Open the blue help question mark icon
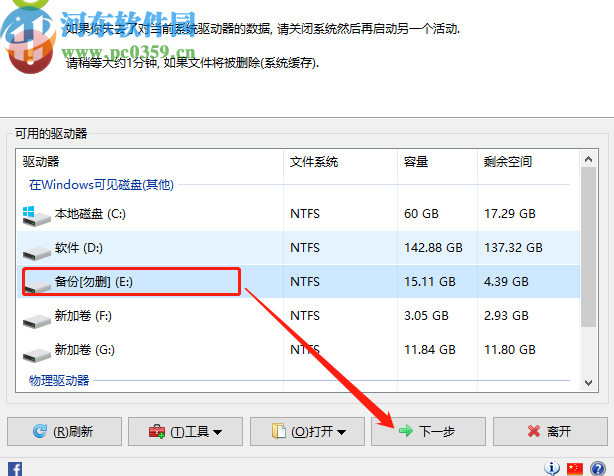This screenshot has height=476, width=614. [x=598, y=468]
